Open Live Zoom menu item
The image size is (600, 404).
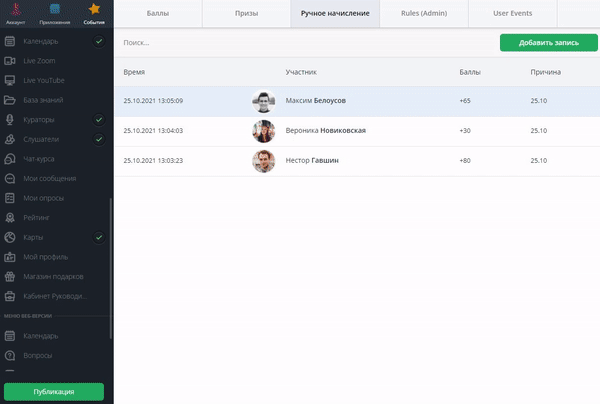pyautogui.click(x=39, y=61)
